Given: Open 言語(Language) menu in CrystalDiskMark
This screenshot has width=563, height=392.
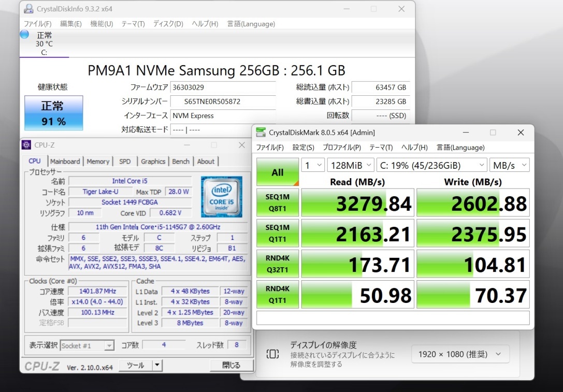Looking at the screenshot, I should click(x=460, y=148).
